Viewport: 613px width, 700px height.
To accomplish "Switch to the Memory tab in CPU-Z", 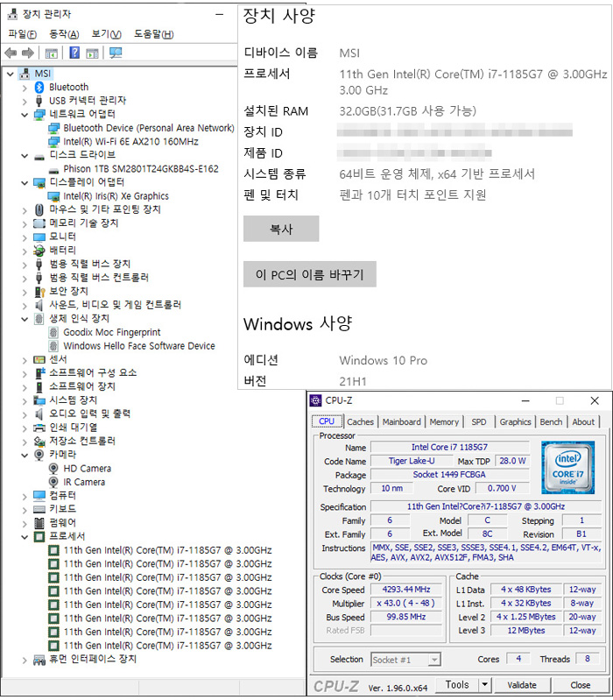I will point(444,422).
